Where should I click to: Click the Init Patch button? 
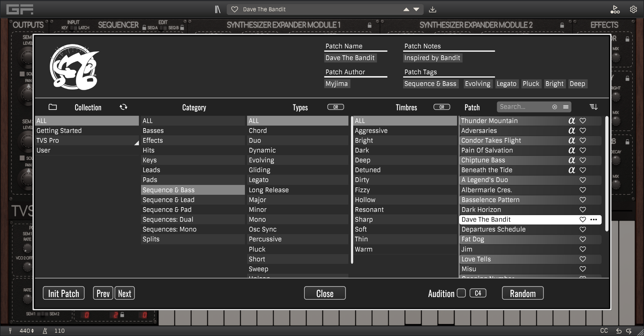64,293
